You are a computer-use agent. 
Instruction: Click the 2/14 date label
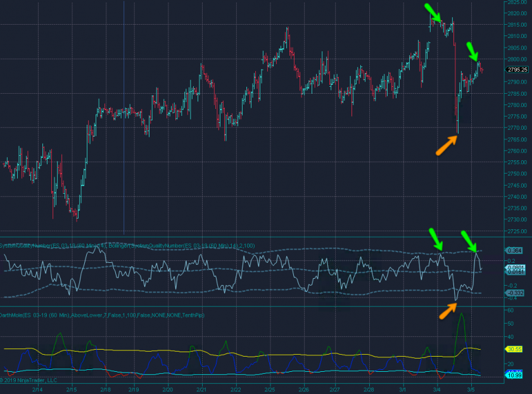[37, 389]
